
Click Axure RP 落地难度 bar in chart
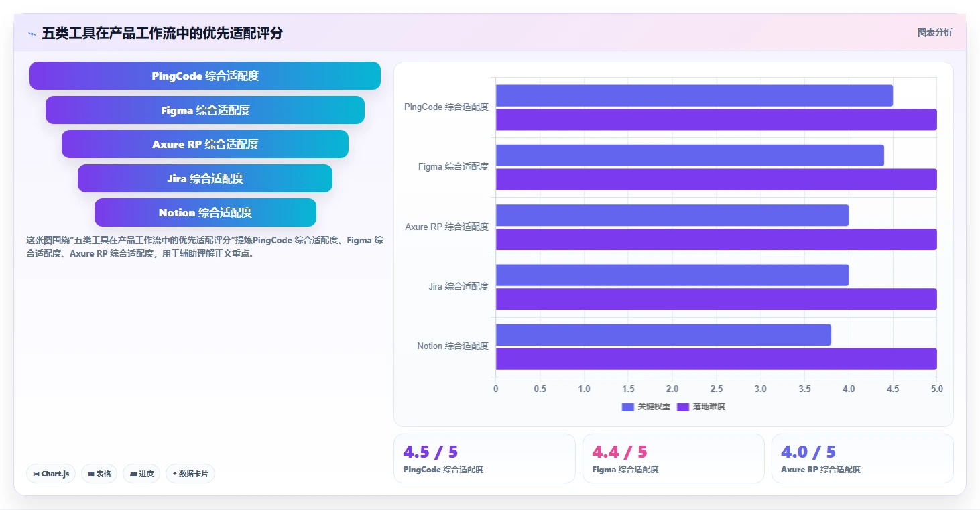coord(717,239)
